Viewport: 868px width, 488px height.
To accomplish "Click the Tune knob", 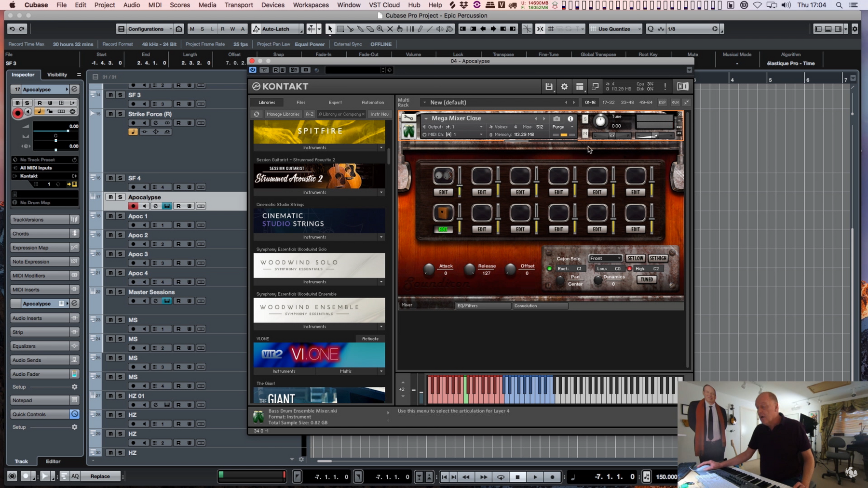I will tap(600, 121).
